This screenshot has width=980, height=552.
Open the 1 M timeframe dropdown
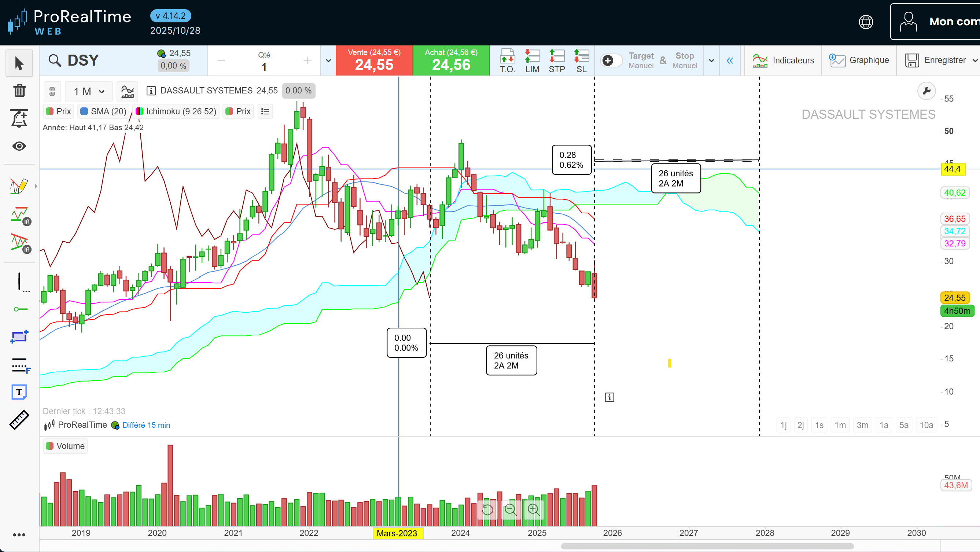pos(89,91)
